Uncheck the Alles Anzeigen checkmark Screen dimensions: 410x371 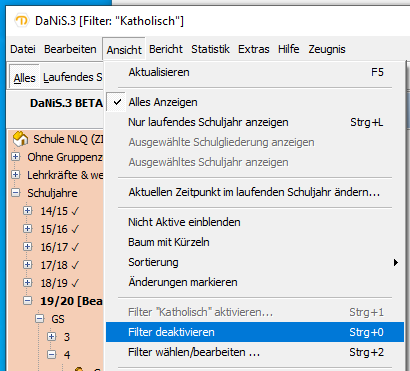pyautogui.click(x=117, y=102)
